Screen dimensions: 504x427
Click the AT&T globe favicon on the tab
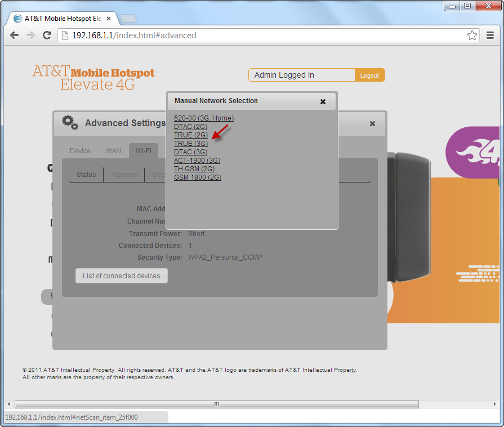coord(17,19)
